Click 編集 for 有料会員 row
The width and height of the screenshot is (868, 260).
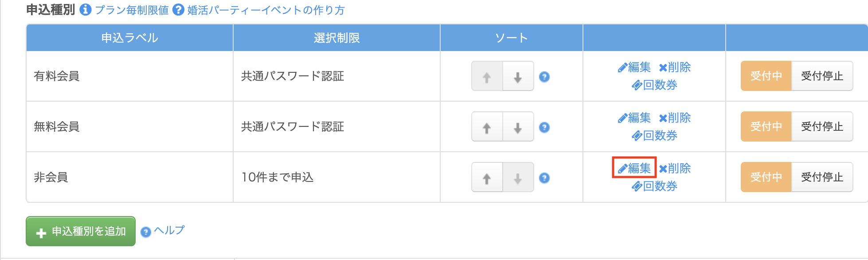(634, 67)
